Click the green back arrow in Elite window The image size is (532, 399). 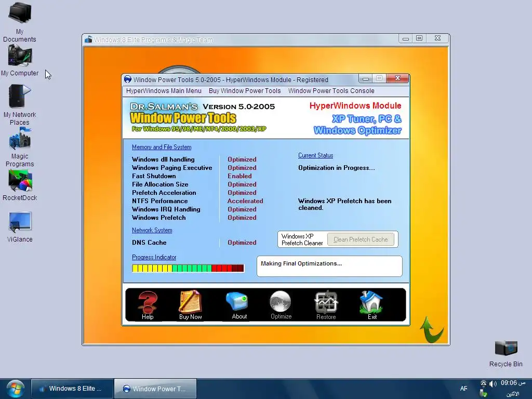click(x=431, y=329)
